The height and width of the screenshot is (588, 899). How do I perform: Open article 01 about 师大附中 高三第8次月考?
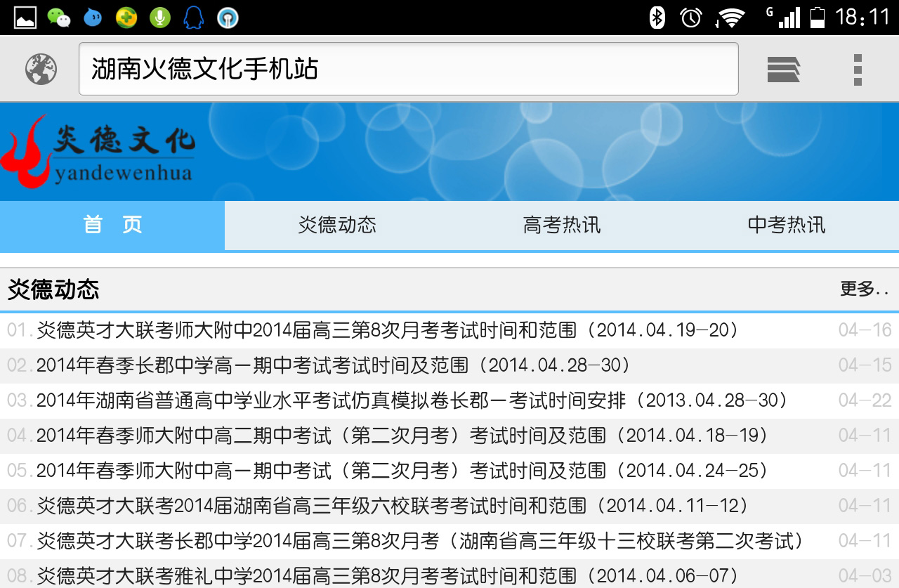[388, 330]
